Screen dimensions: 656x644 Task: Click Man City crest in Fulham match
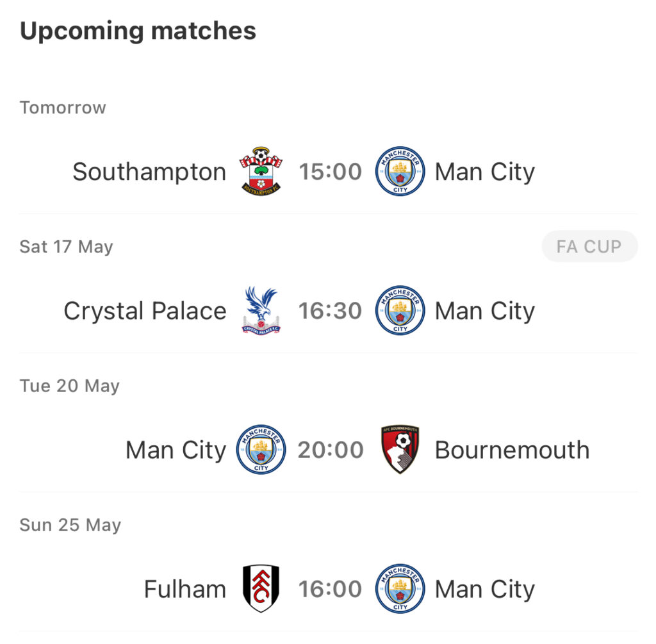(x=400, y=589)
